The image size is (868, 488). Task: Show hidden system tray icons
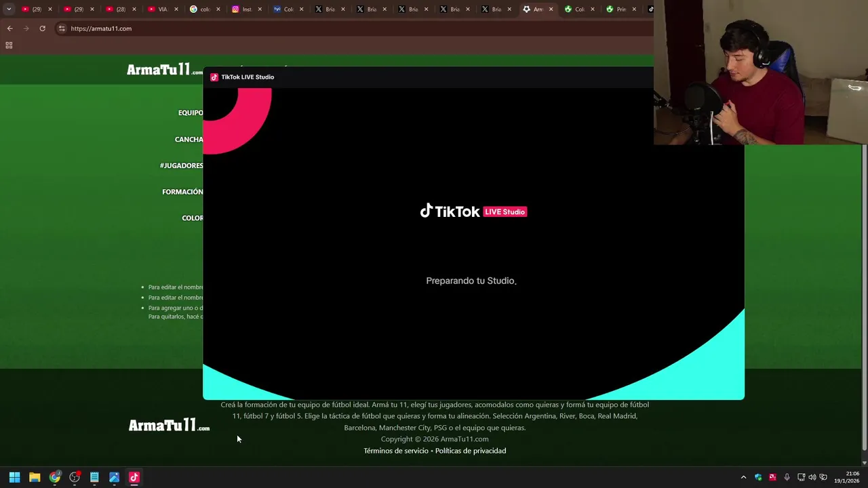click(x=743, y=477)
